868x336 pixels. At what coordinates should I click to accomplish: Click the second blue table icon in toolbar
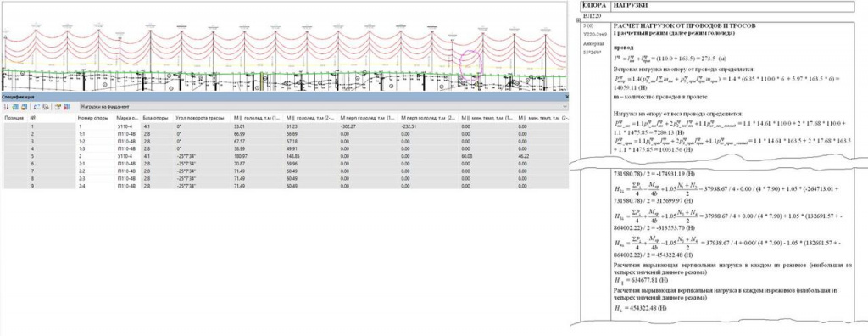tap(15, 106)
